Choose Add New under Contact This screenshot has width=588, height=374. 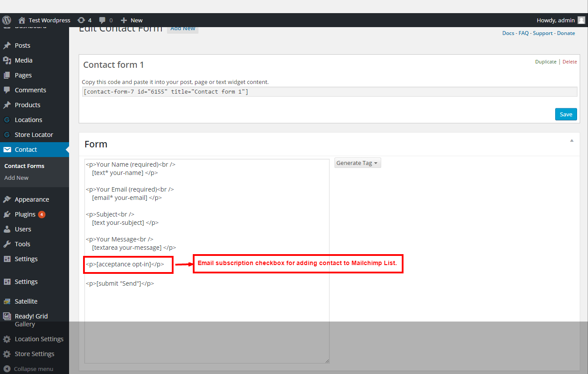click(17, 178)
